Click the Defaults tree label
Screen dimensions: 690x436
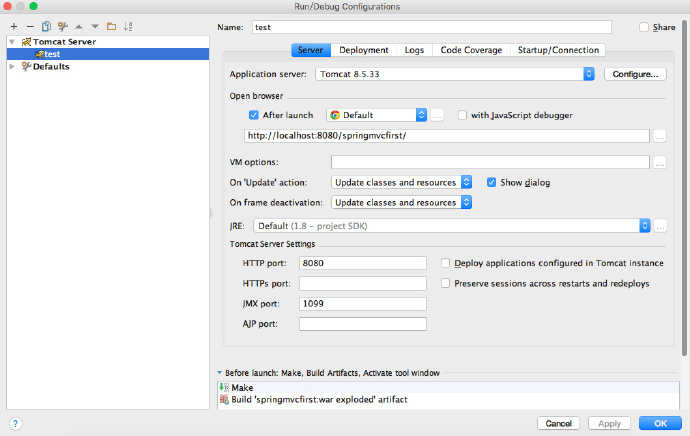[51, 66]
